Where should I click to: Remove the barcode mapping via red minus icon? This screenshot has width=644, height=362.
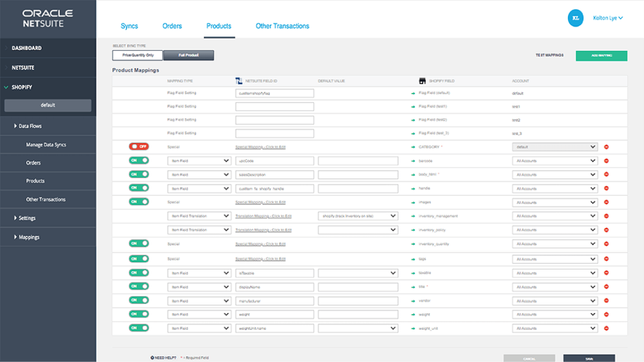pos(607,160)
